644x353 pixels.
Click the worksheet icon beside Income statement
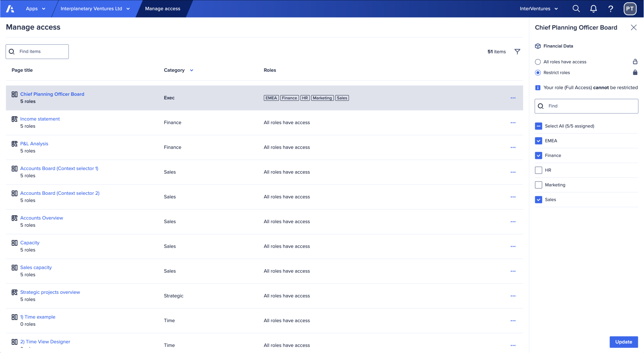[x=14, y=119]
